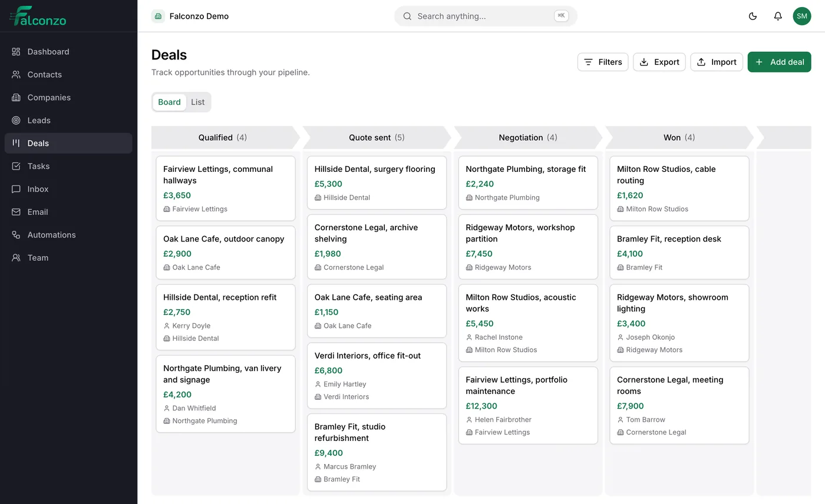Open Hillside Dental, reception refit deal
This screenshot has height=504, width=825.
[x=226, y=317]
